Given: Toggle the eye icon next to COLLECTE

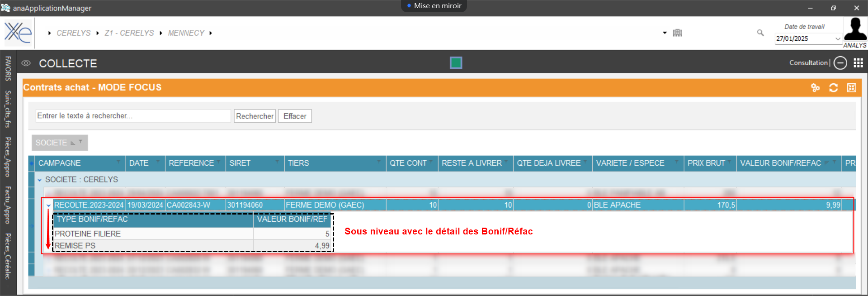Looking at the screenshot, I should (26, 63).
